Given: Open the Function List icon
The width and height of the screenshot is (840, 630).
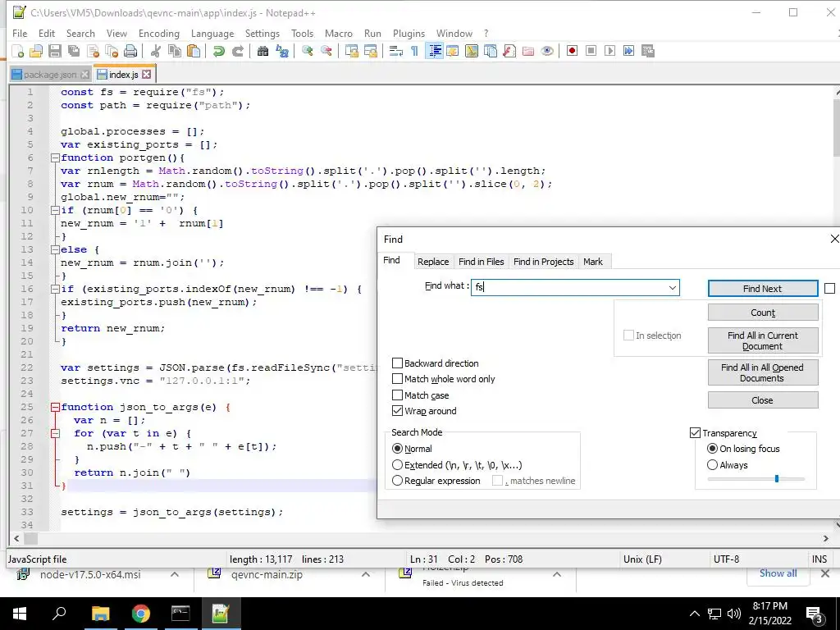Looking at the screenshot, I should coord(509,51).
